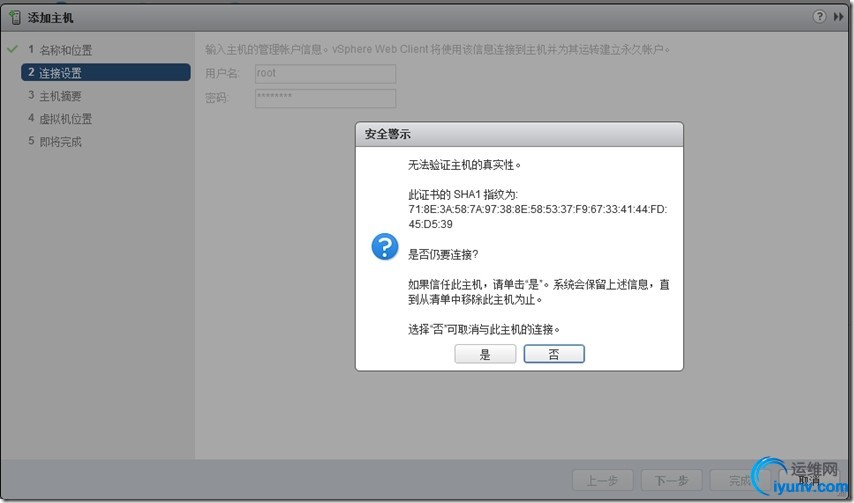The width and height of the screenshot is (854, 503).
Task: Select step 2 连接设置
Action: tap(106, 72)
